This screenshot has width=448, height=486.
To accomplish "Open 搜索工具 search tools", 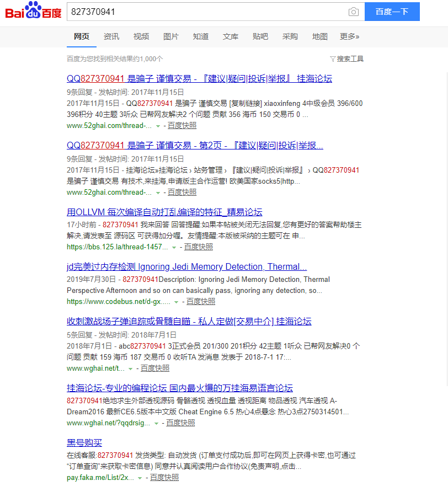I will [x=350, y=59].
